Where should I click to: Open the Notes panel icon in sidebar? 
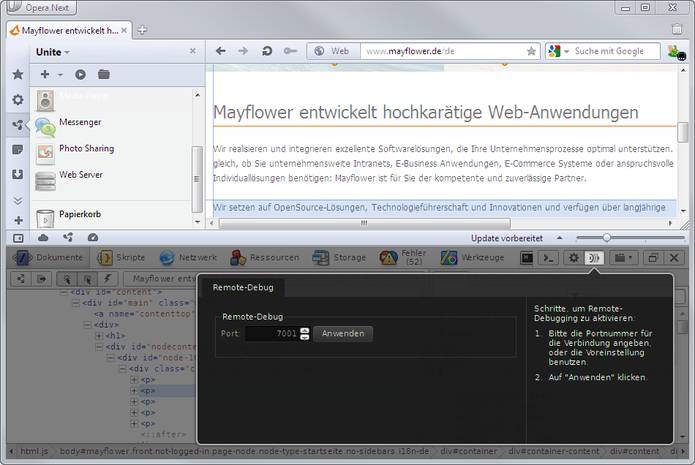pos(18,149)
